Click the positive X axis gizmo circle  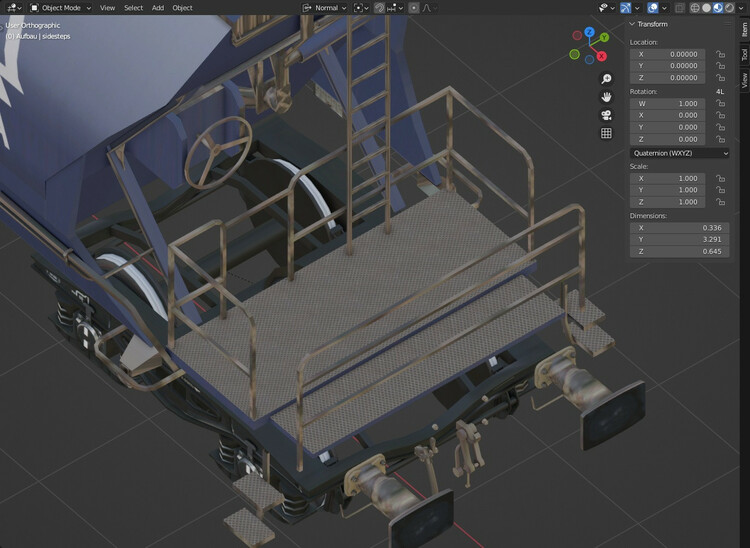coord(601,56)
